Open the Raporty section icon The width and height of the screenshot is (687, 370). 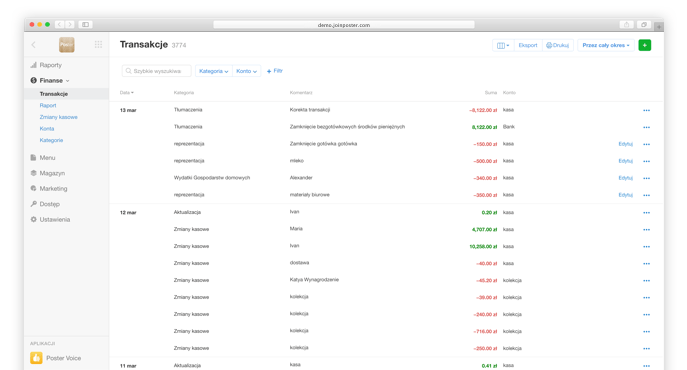click(33, 65)
